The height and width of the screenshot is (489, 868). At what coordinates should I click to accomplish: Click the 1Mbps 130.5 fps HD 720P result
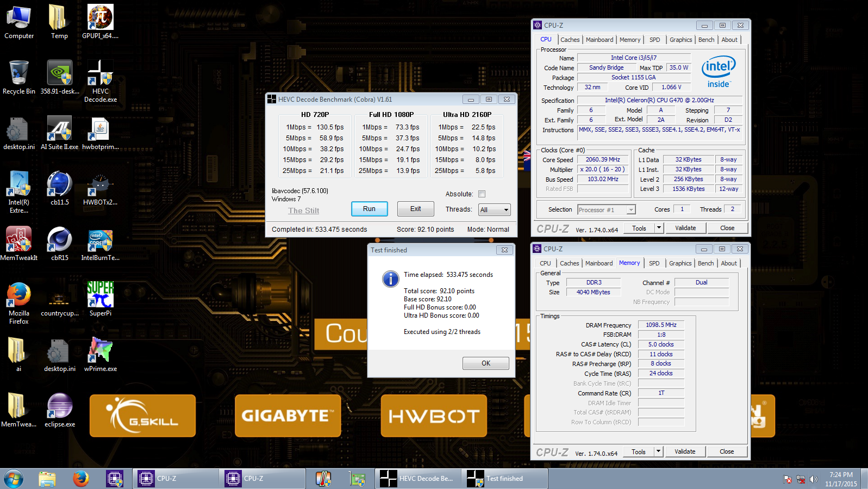(315, 127)
